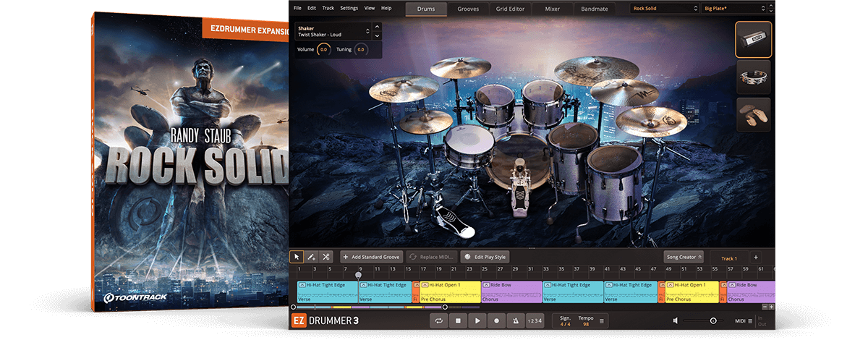Viewport: 868px width, 353px height.
Task: Click the stop button in transport
Action: coord(458,320)
